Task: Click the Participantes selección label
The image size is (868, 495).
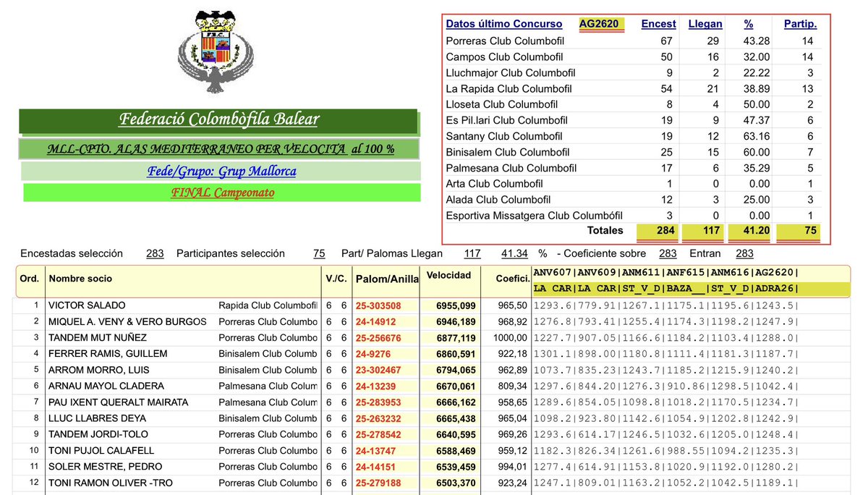Action: click(x=231, y=253)
